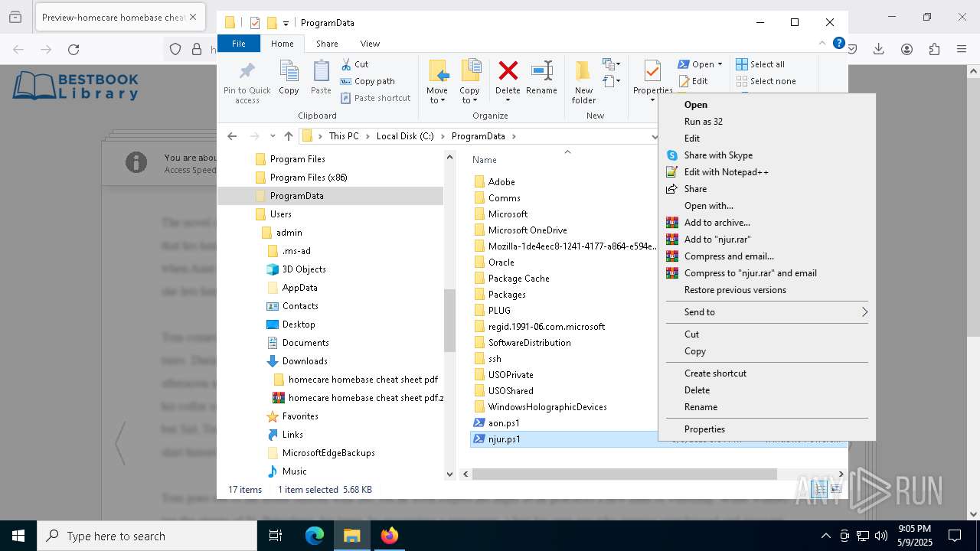The width and height of the screenshot is (980, 551).
Task: Click the Up one level arrow
Action: coord(288,136)
